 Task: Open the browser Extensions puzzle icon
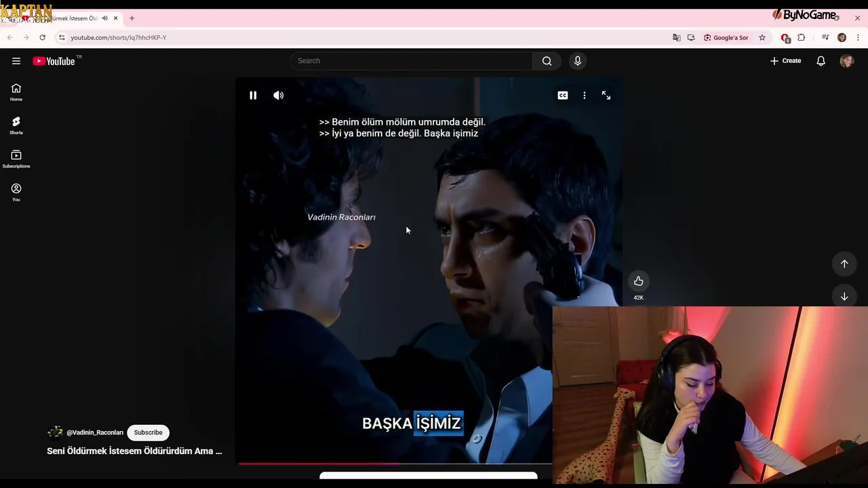pyautogui.click(x=802, y=38)
